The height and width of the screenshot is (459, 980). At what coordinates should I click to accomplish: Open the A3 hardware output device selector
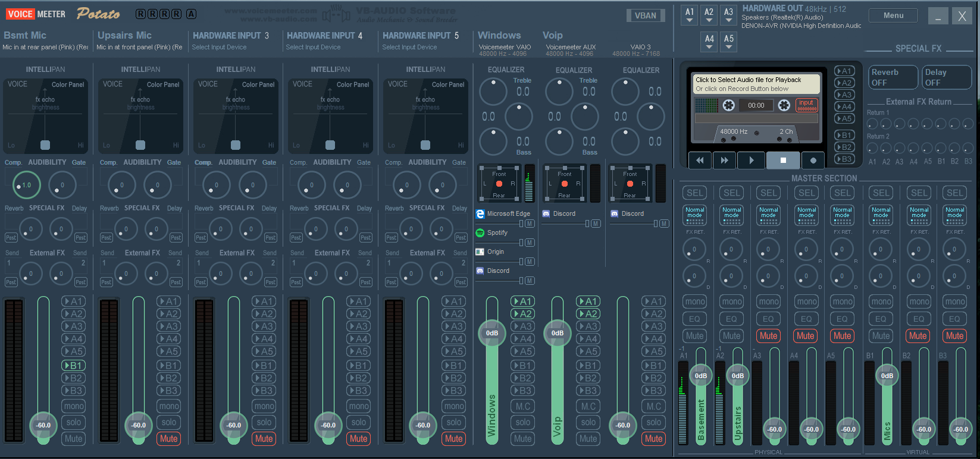pos(728,15)
